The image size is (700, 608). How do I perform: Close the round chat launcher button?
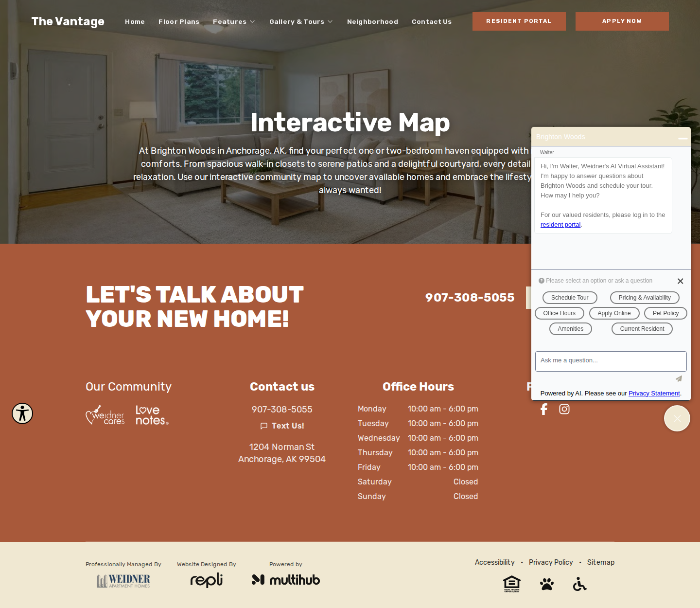(x=677, y=418)
